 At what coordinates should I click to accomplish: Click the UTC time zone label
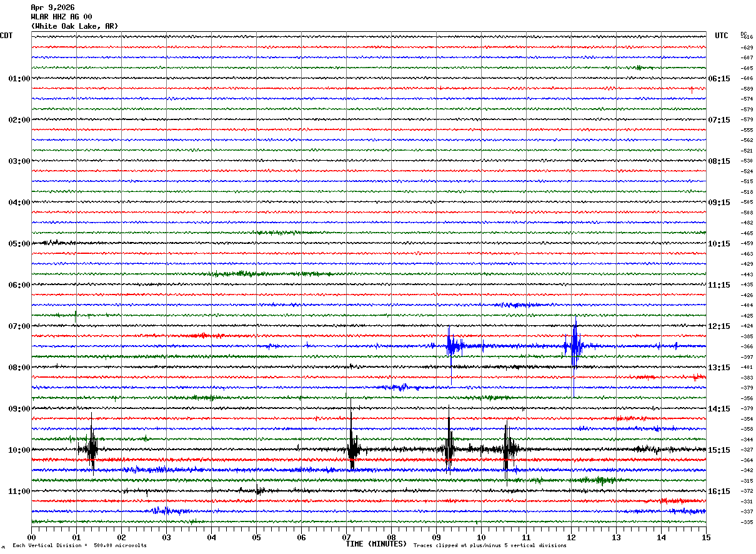(x=722, y=36)
